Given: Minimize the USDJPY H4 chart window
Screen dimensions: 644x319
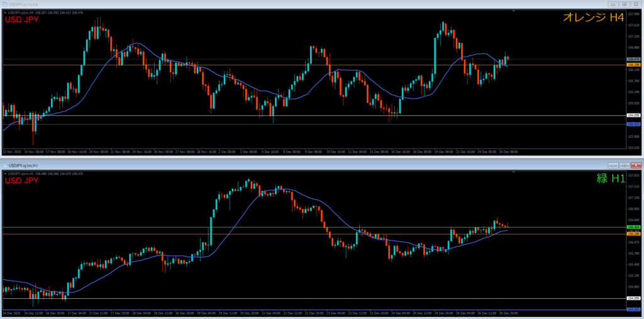Looking at the screenshot, I should coord(613,4).
